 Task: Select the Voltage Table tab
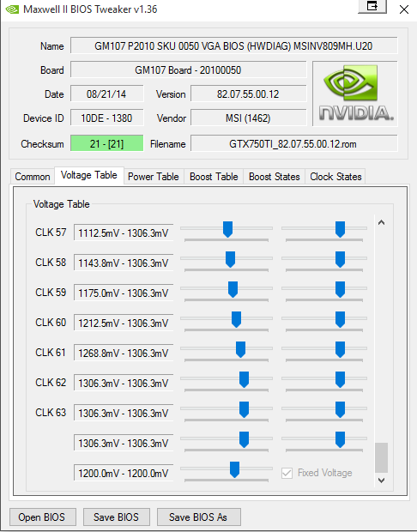click(89, 175)
